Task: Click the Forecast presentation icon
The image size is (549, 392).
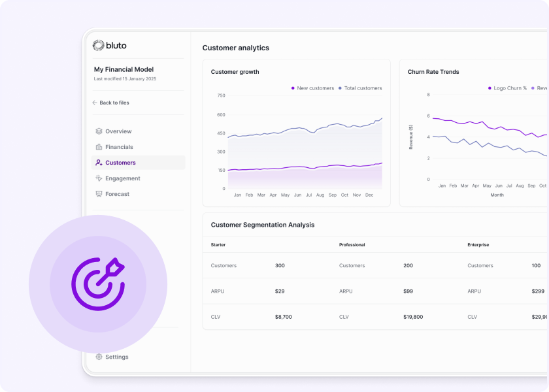Action: pos(99,194)
